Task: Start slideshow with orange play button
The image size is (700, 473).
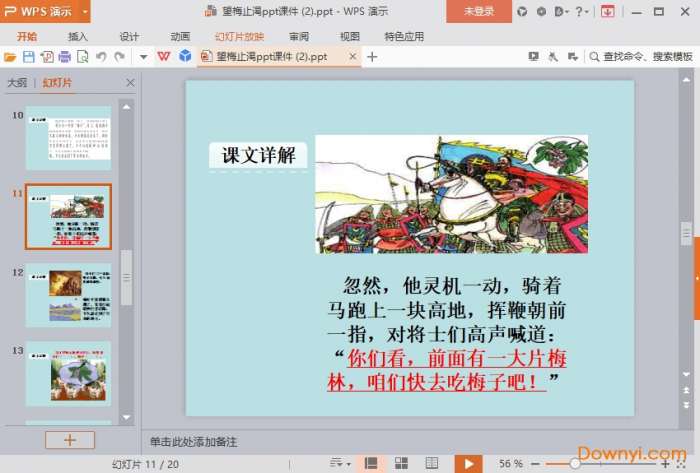Action: (x=468, y=464)
